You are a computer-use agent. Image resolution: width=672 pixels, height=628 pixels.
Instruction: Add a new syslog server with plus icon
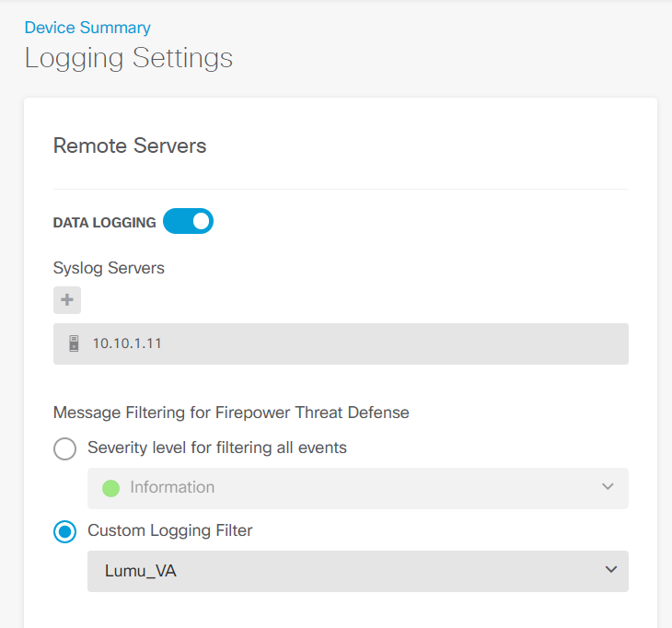(x=66, y=300)
